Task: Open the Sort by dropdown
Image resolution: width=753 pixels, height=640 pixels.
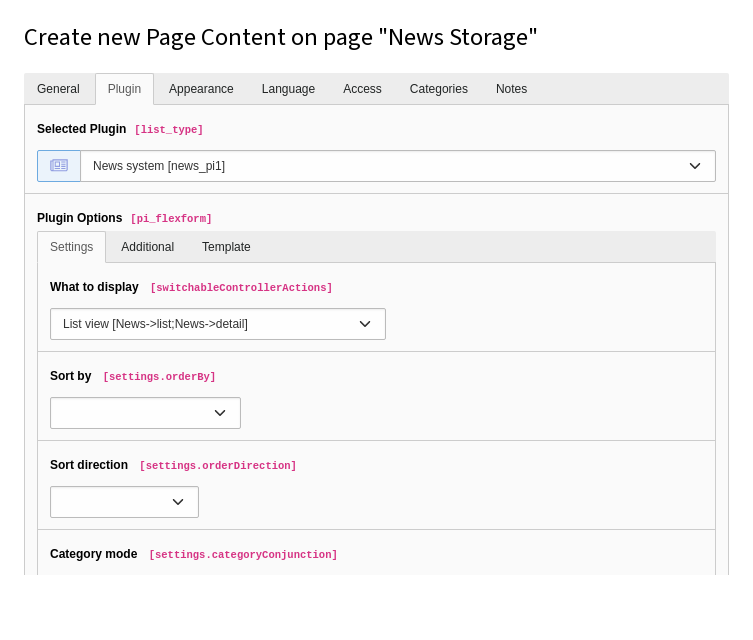Action: [145, 413]
